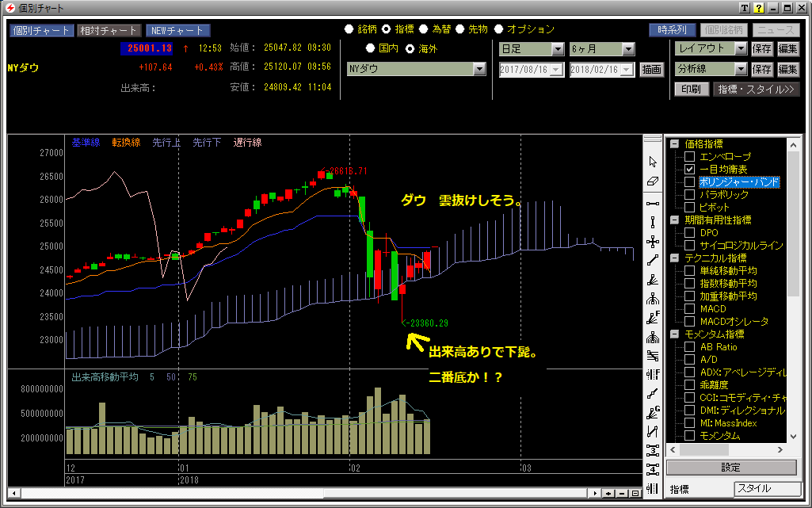Click the indicator list vertical scrollbar thumb

[793, 225]
